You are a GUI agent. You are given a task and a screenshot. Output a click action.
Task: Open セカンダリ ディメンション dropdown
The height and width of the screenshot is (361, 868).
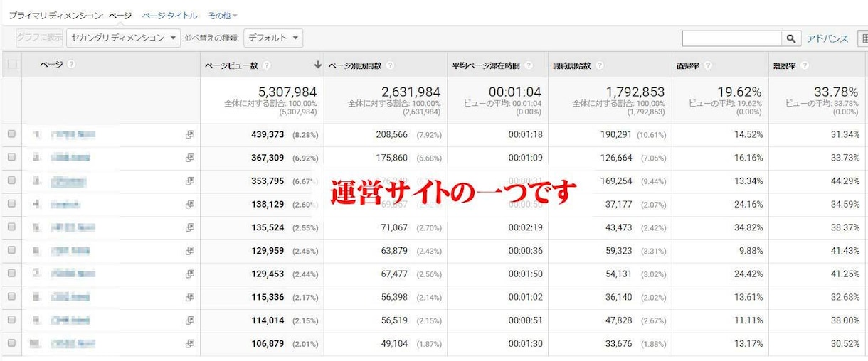tap(123, 38)
